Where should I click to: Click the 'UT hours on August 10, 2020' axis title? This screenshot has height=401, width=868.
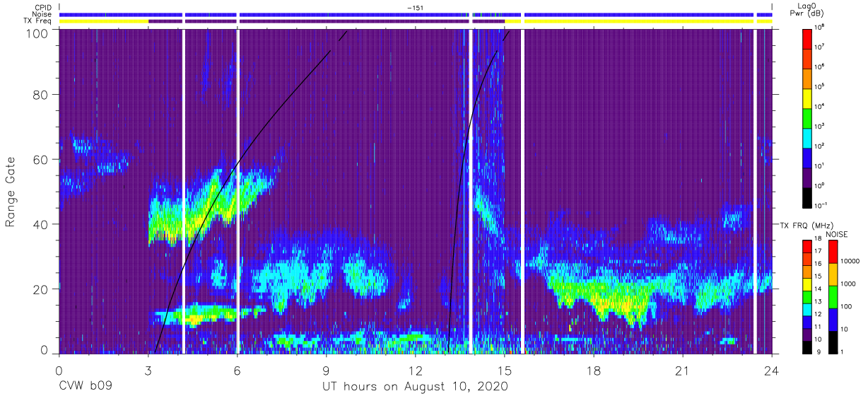tap(415, 386)
